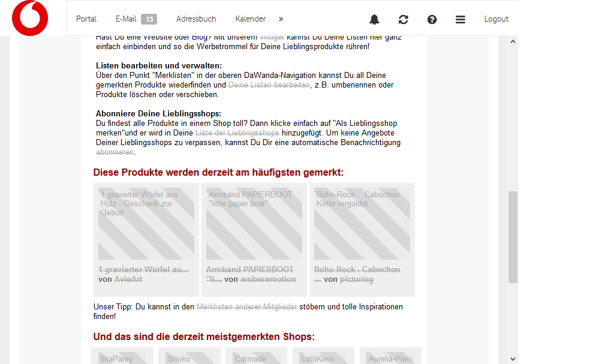Viewport: 614px width, 364px height.
Task: Click the vertical scrollbar thumb
Action: coord(513,237)
